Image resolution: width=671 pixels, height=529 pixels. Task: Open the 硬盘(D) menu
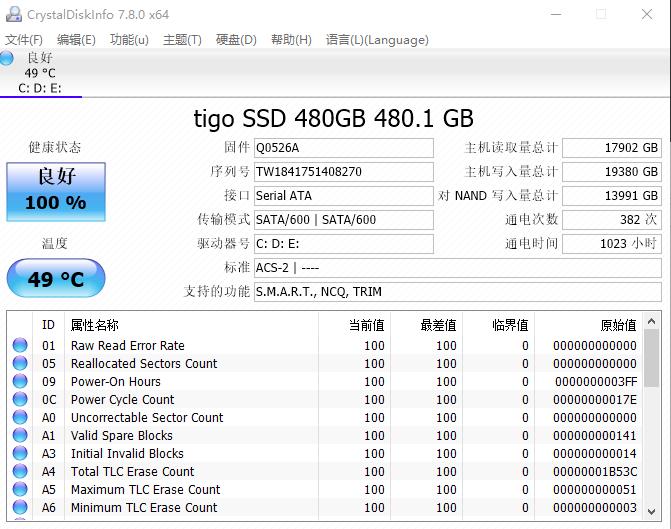coord(236,40)
